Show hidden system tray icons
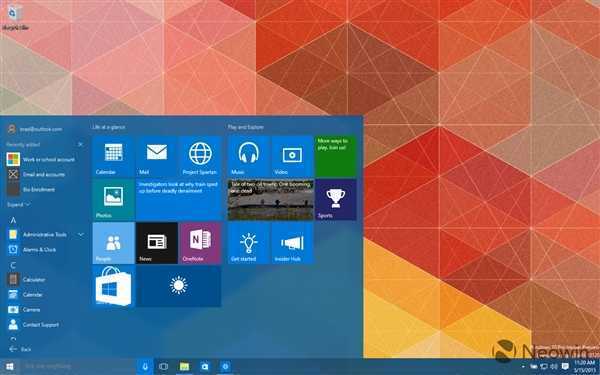This screenshot has width=600, height=375. coord(522,367)
